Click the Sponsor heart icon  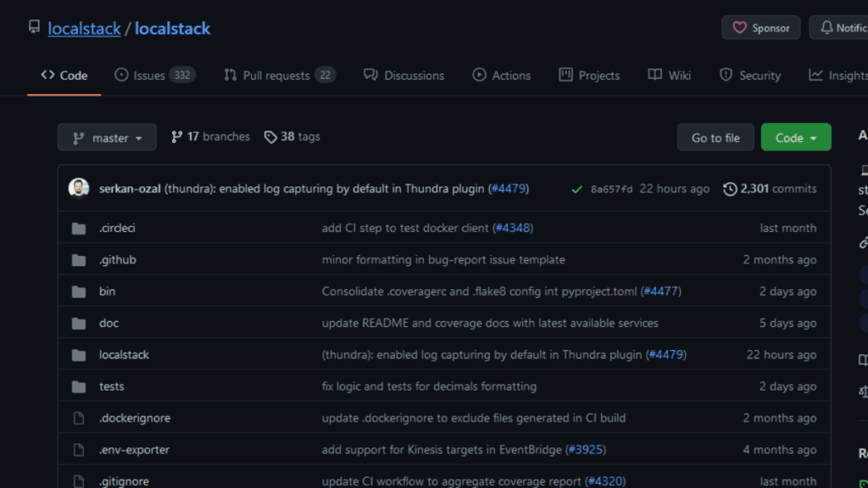738,27
